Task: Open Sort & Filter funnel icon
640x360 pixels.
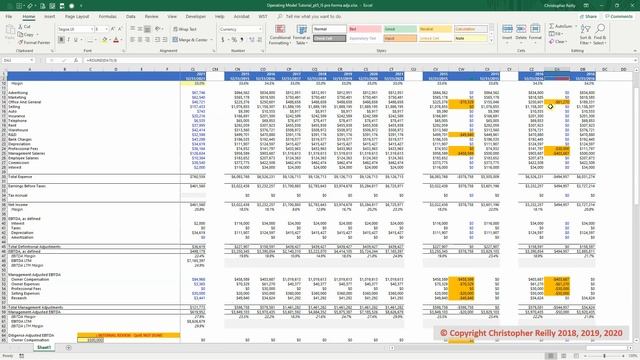Action: [x=585, y=29]
